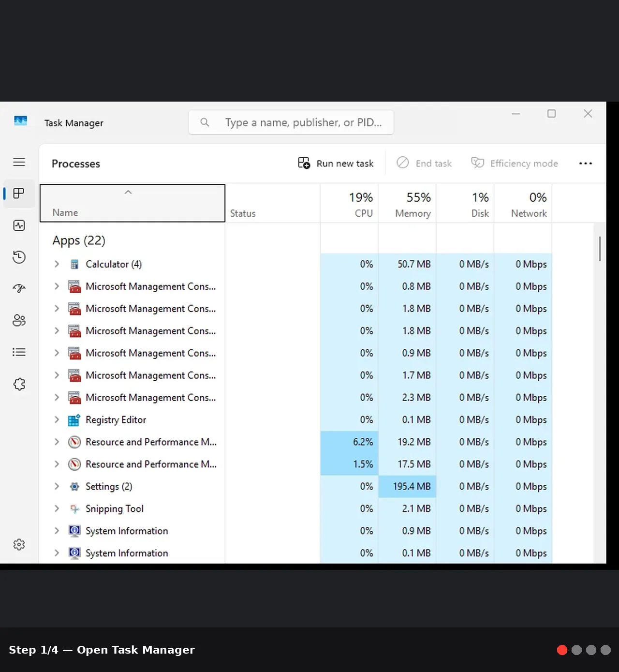Sort by the Name column header
This screenshot has width=619, height=672.
(x=133, y=203)
